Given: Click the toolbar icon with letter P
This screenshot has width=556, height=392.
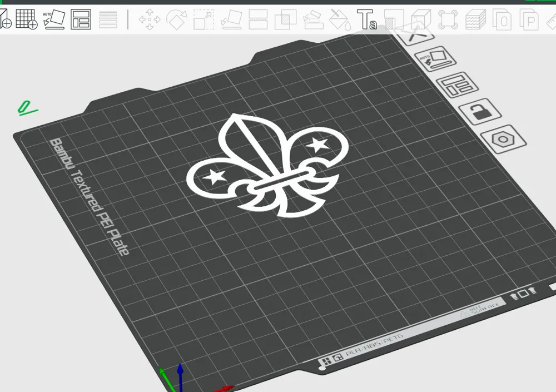Looking at the screenshot, I should (x=529, y=19).
